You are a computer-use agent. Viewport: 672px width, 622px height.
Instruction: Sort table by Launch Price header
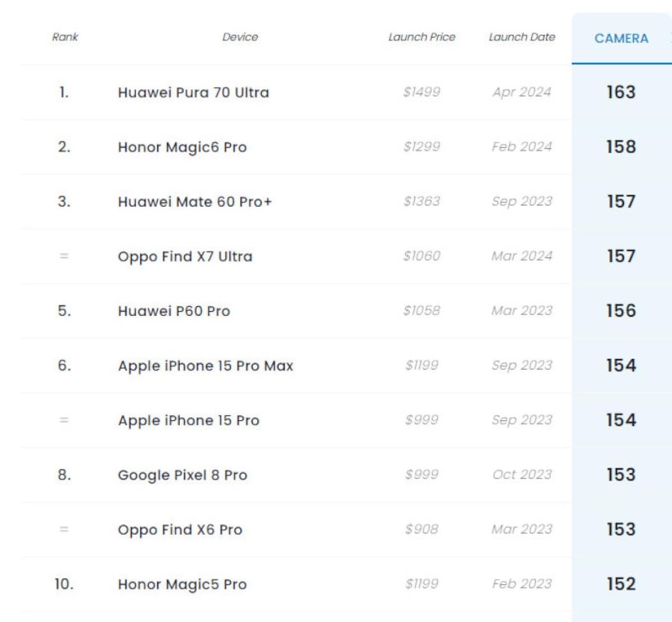click(422, 37)
